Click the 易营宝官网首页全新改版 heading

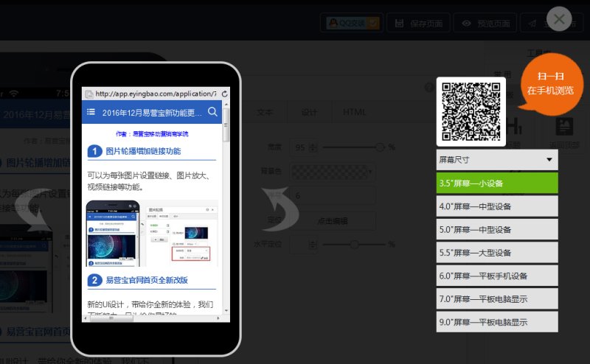point(146,280)
